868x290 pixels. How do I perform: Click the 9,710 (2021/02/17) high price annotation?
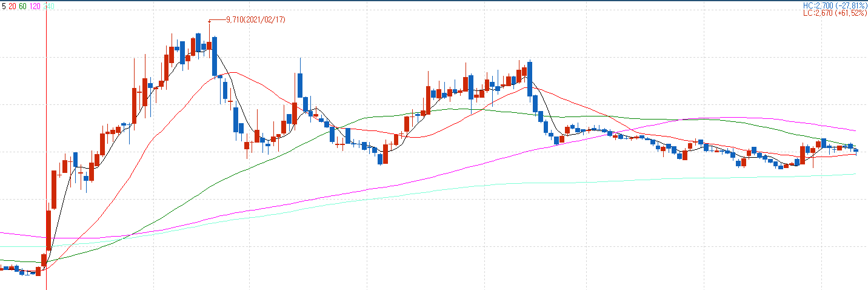click(x=255, y=20)
